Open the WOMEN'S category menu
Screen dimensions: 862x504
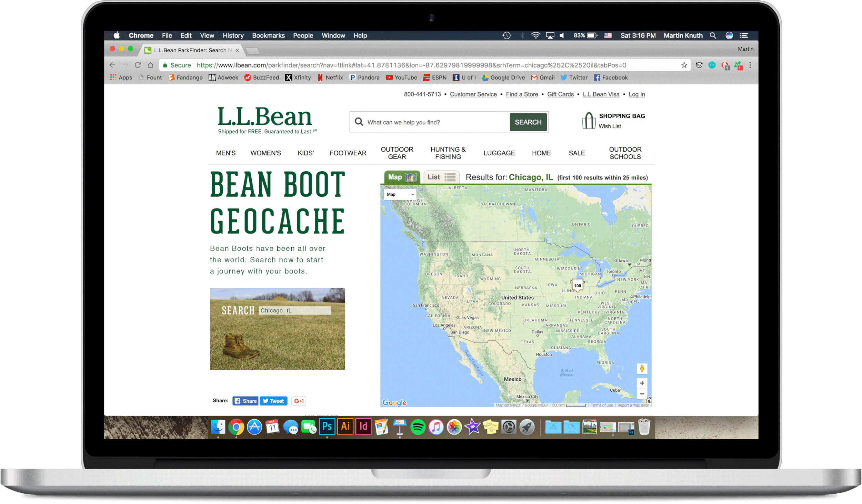tap(265, 153)
